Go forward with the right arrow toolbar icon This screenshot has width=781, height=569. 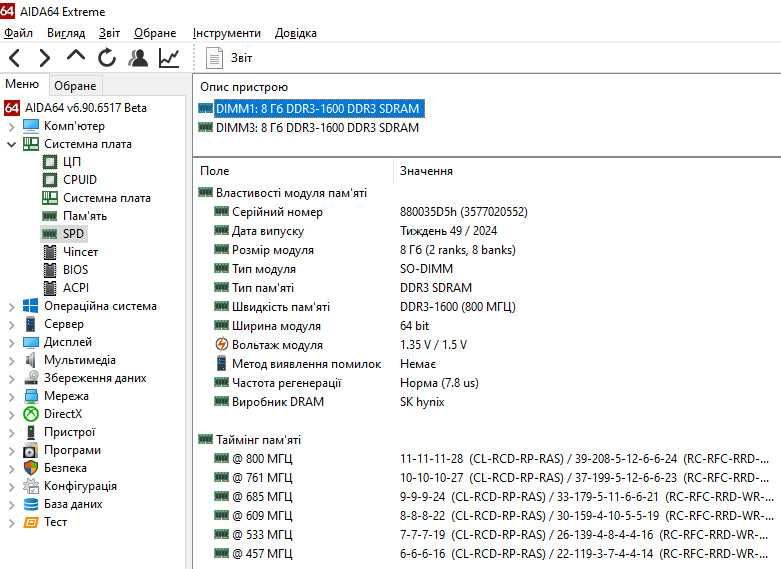click(44, 58)
